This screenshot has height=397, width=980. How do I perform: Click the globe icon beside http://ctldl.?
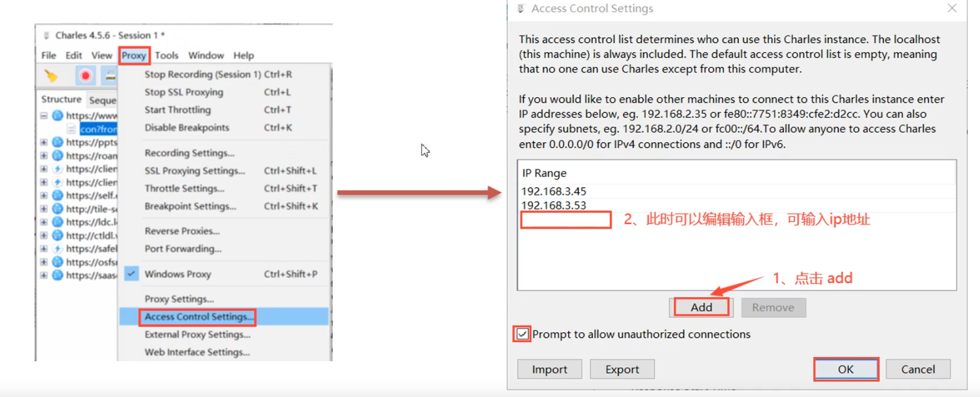(x=58, y=235)
